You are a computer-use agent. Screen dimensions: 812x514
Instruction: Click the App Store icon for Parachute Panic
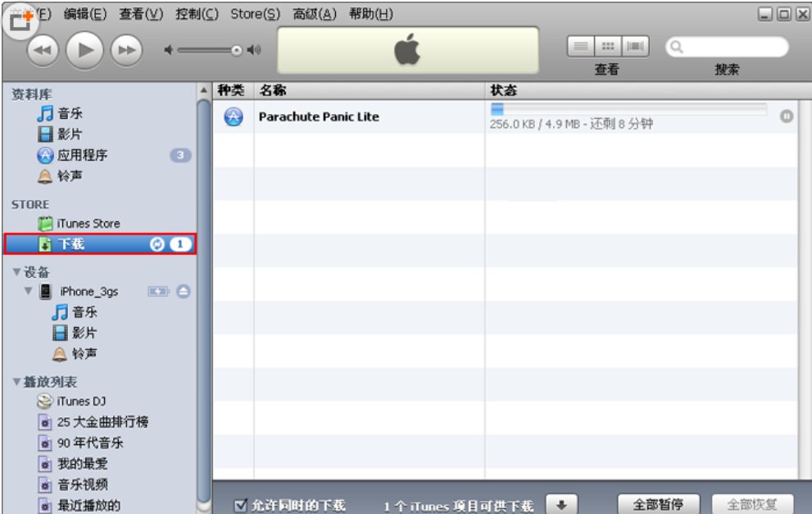coord(234,116)
